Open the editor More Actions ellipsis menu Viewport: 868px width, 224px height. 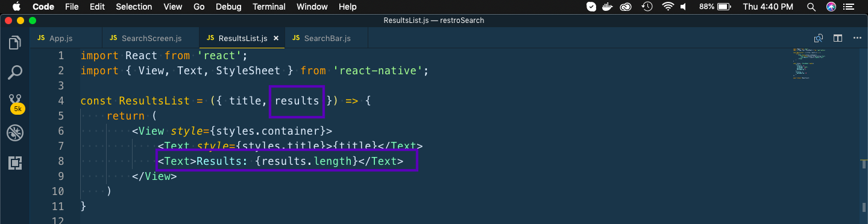(857, 38)
